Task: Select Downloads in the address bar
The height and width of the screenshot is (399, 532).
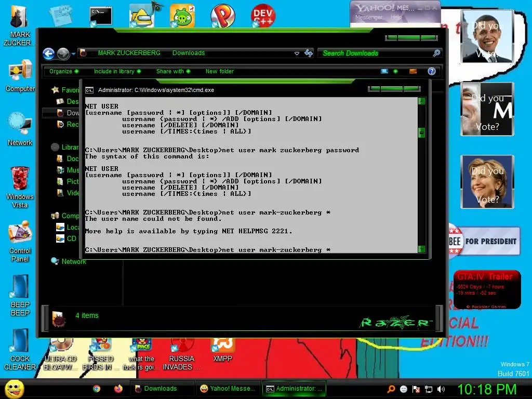Action: point(189,53)
